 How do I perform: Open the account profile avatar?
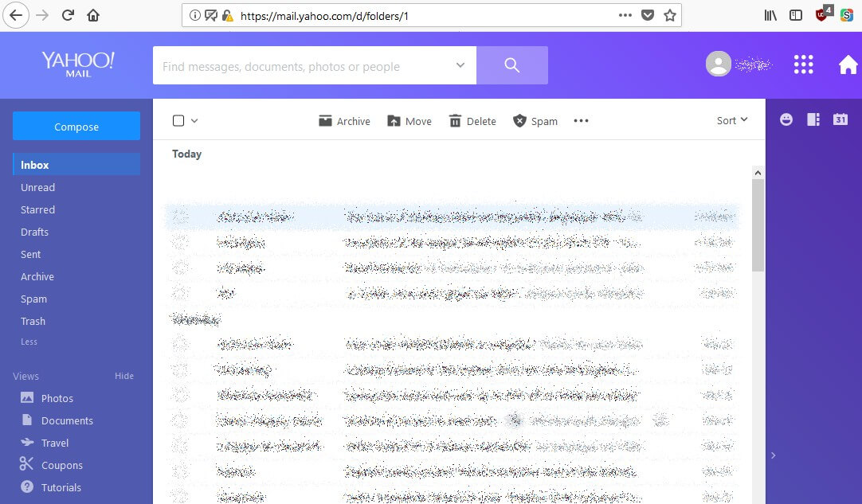tap(719, 64)
